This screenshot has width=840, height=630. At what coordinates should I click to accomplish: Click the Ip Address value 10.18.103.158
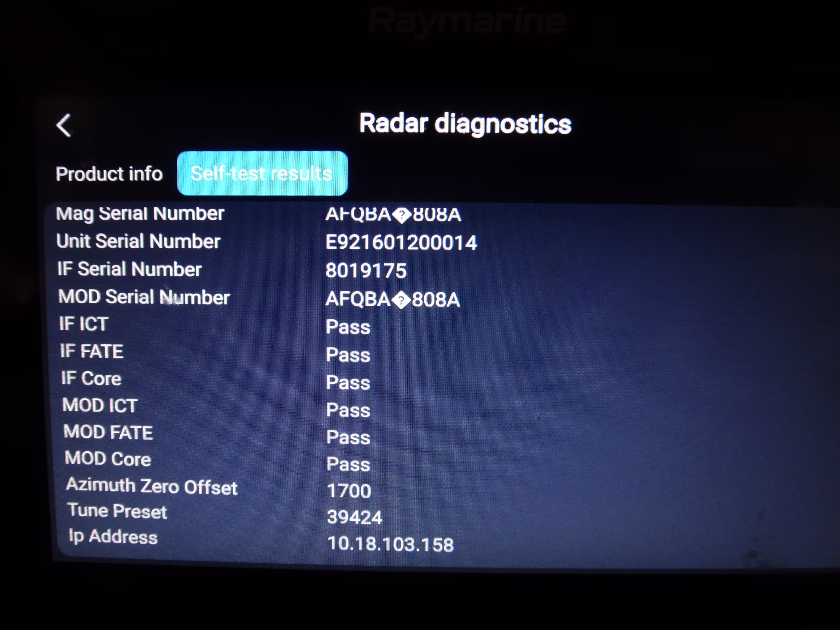point(390,544)
